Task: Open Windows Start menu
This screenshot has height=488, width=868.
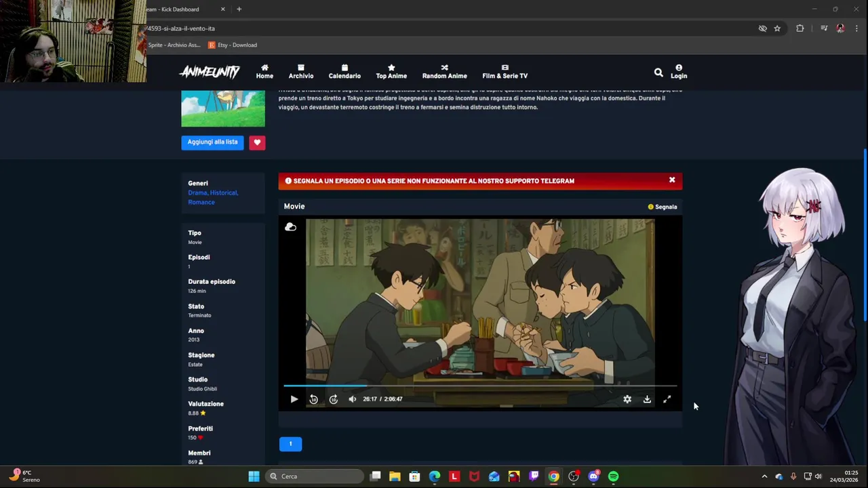Action: [x=254, y=476]
